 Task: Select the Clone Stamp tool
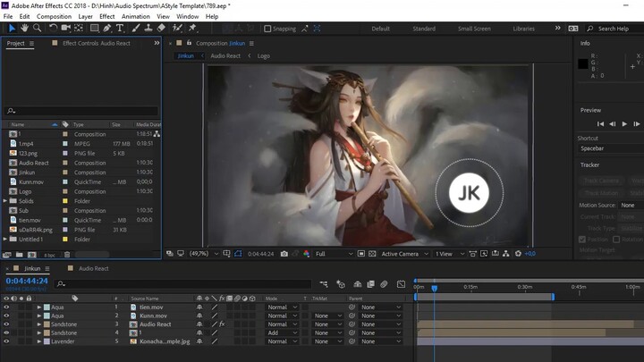pos(148,28)
